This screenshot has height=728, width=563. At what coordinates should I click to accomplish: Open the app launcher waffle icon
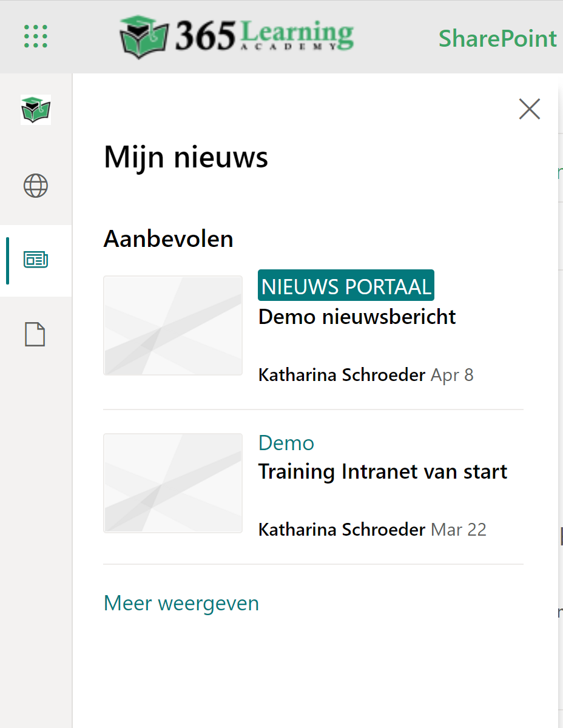coord(36,36)
